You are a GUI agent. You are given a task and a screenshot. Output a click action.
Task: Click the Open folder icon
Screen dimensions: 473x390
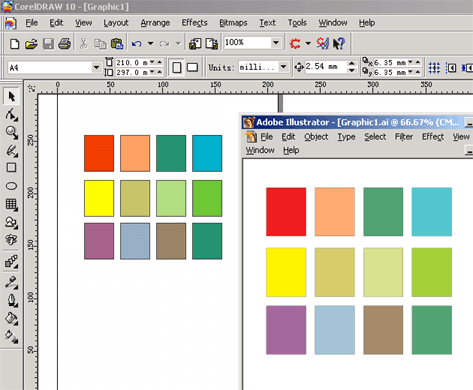tap(31, 44)
